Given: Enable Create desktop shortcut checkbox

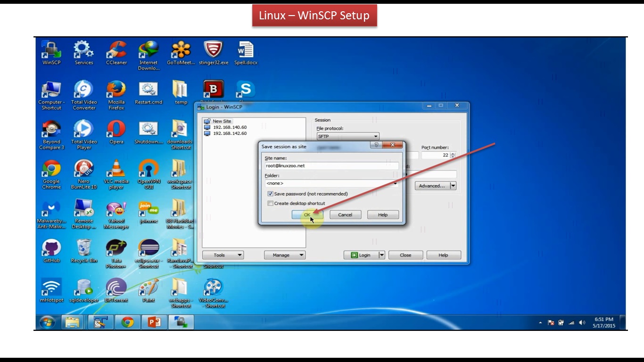Looking at the screenshot, I should 270,203.
